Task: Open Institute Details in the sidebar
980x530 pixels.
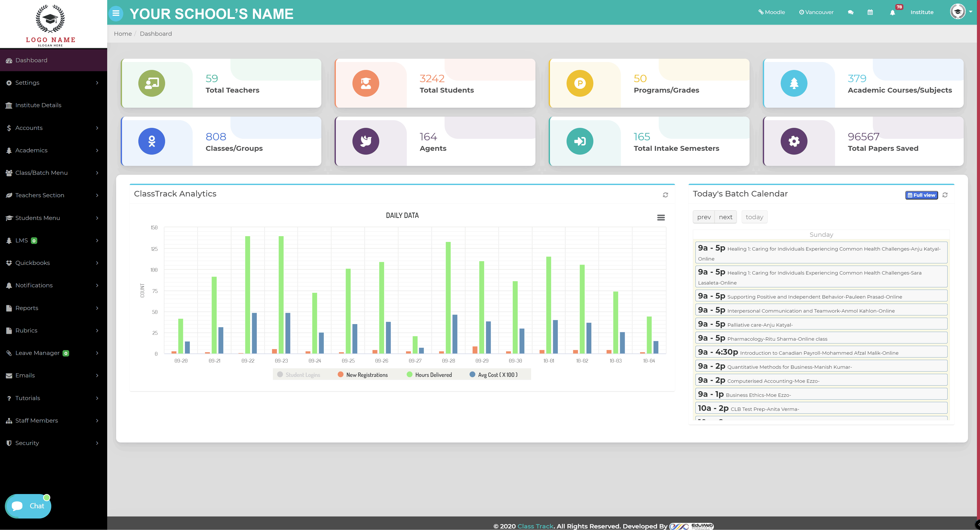Action: (53, 105)
